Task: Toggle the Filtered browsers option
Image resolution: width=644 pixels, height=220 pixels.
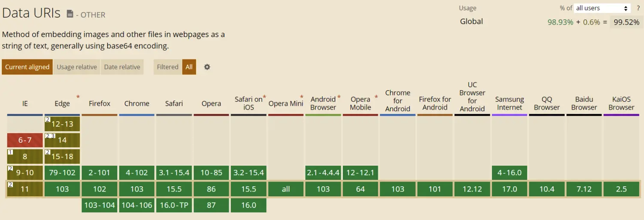Action: click(x=168, y=67)
